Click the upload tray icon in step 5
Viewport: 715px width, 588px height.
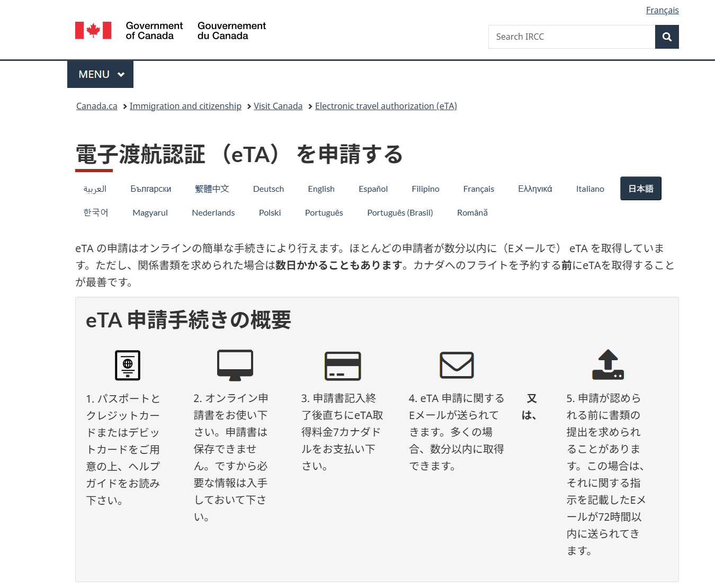coord(608,364)
